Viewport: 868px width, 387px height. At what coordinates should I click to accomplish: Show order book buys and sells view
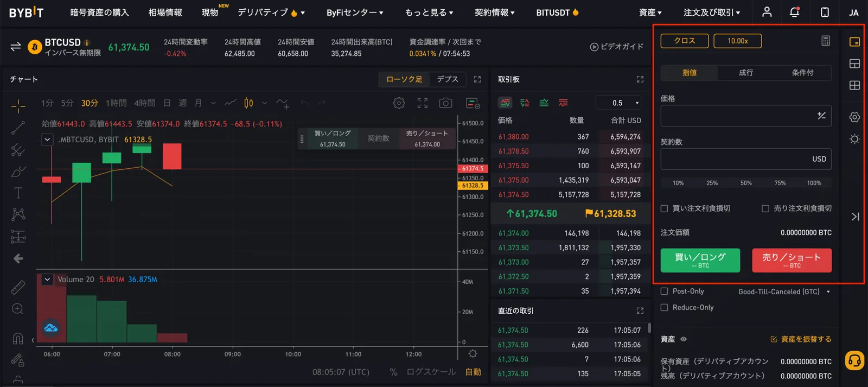pyautogui.click(x=506, y=103)
